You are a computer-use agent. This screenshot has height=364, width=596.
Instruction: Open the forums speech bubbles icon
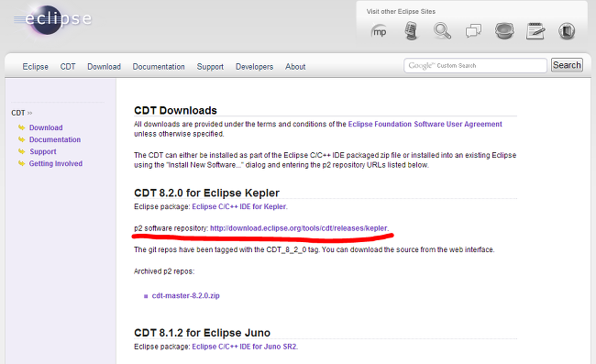(x=473, y=31)
